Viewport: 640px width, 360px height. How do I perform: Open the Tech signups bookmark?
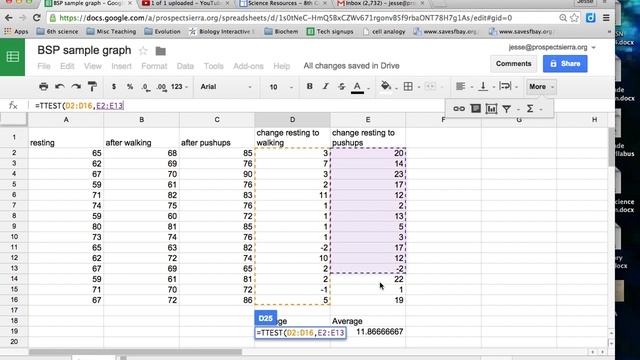coord(330,31)
